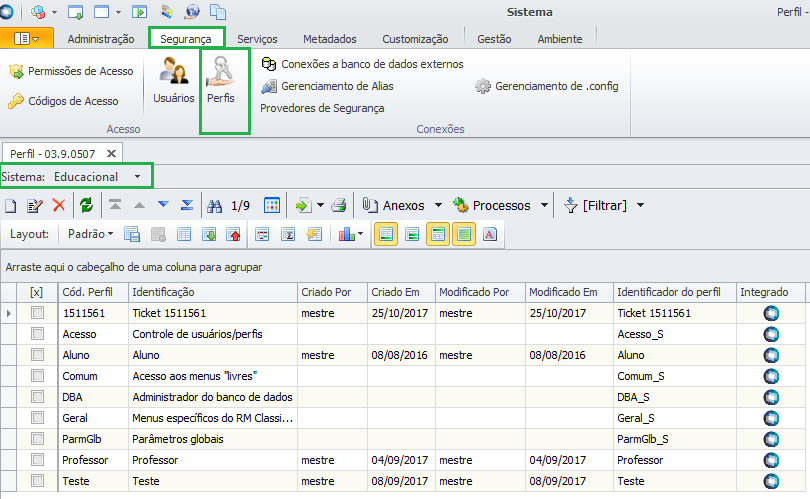Click the Processos button
The image size is (810, 499).
click(492, 206)
